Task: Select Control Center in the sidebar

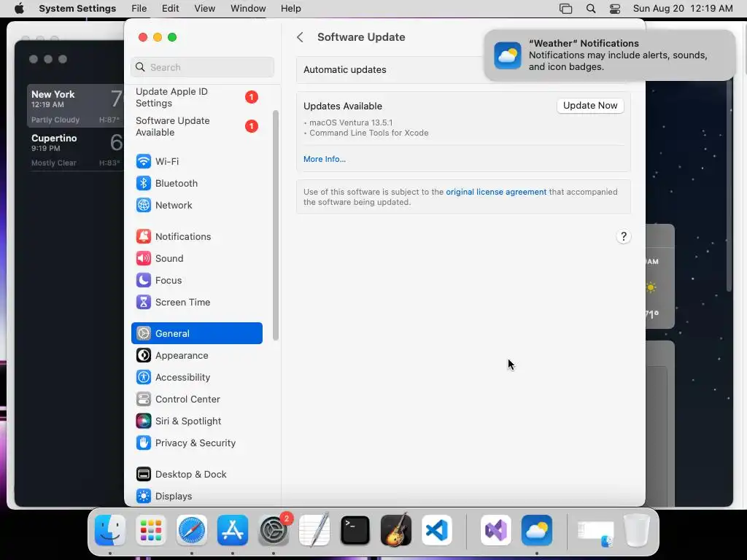Action: point(197,400)
